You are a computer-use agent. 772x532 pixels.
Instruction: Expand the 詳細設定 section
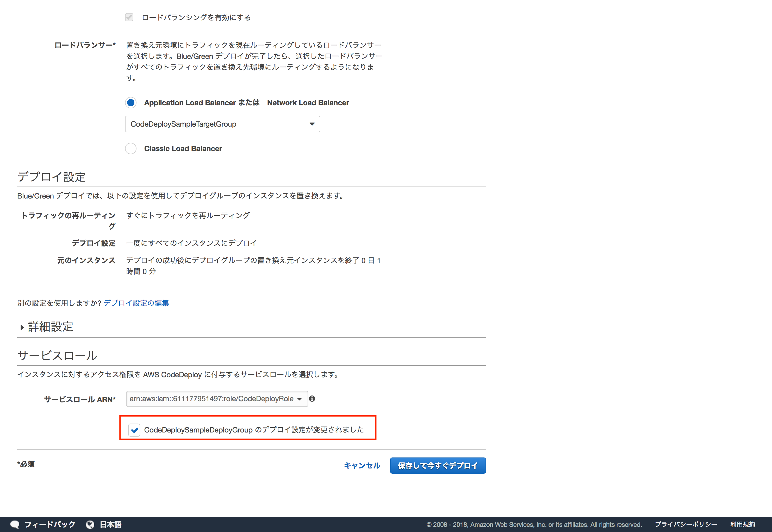(22, 327)
